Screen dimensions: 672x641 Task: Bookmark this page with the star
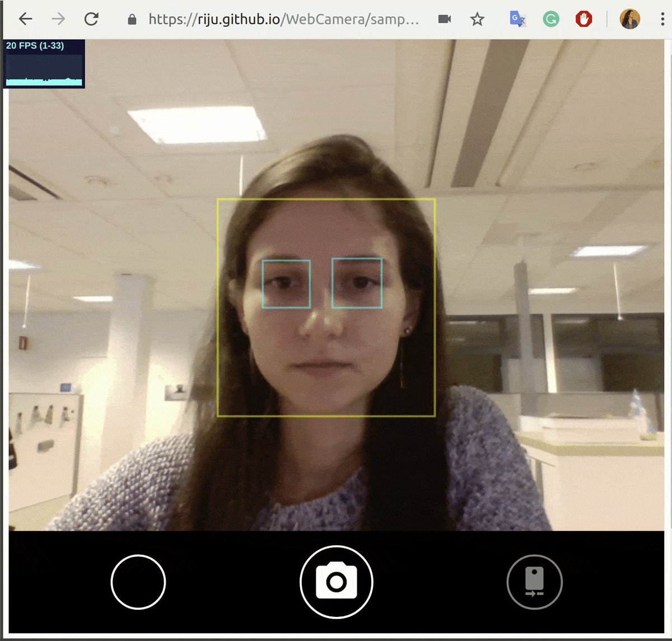coord(477,20)
